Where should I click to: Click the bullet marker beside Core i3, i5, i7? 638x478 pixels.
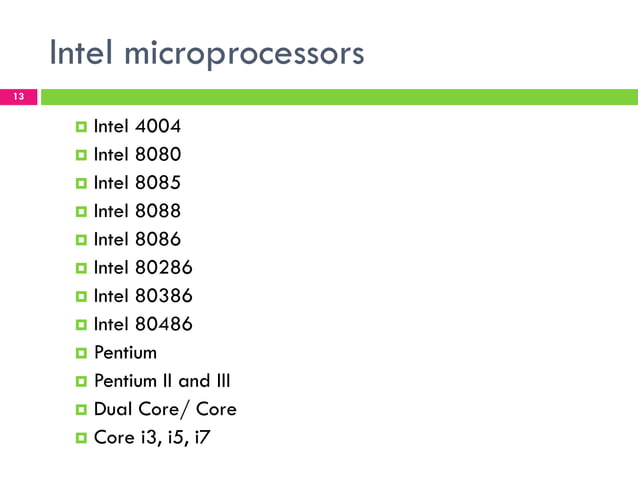click(x=81, y=438)
